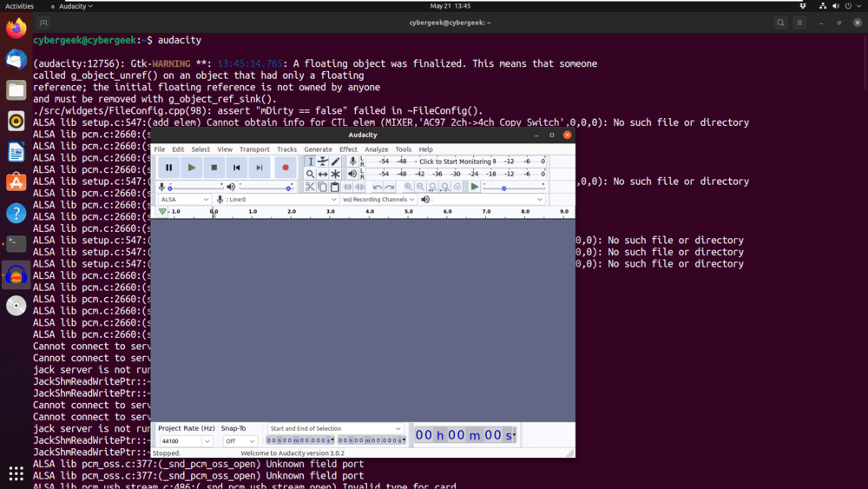Select the Envelope tool

tap(323, 162)
